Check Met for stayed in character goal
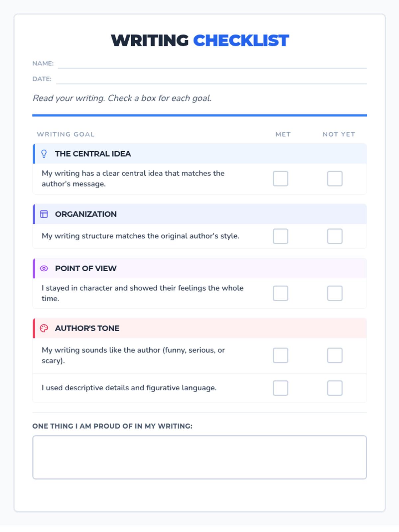399x532 pixels. pos(280,293)
